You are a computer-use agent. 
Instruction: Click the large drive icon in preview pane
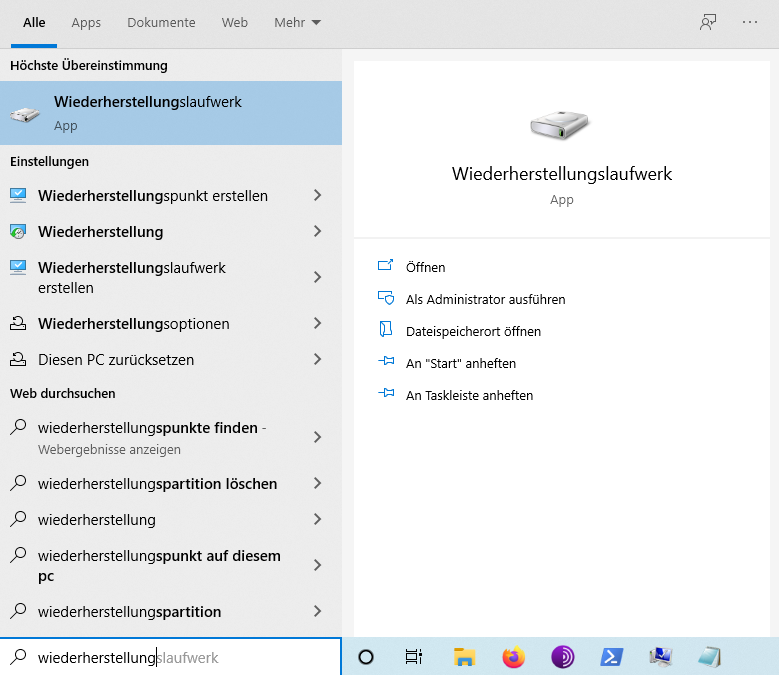560,124
